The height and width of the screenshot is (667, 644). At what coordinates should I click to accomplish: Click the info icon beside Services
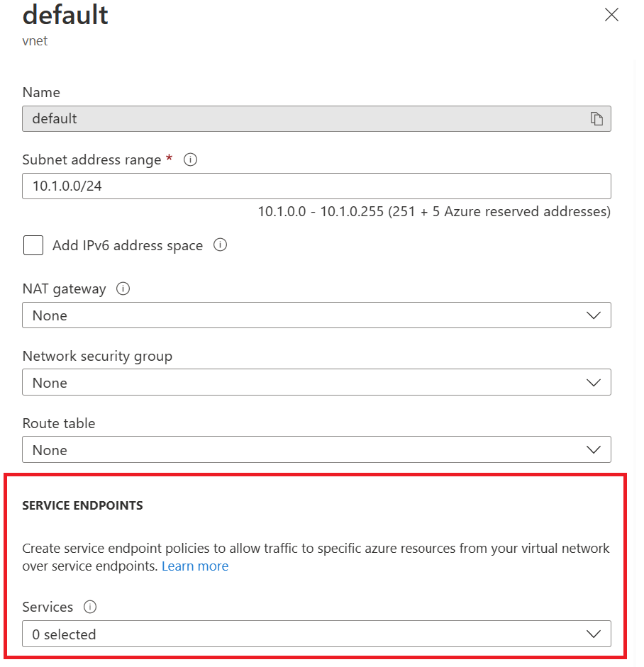coord(89,607)
